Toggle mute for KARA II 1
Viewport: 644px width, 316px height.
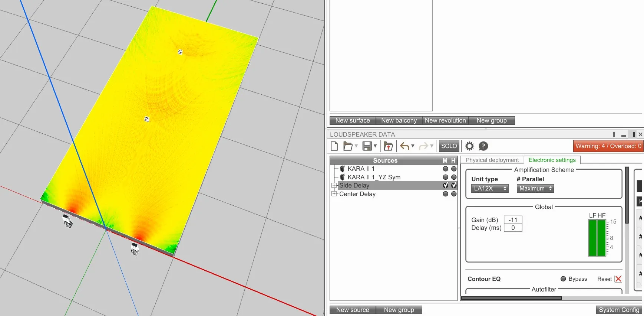coord(446,169)
